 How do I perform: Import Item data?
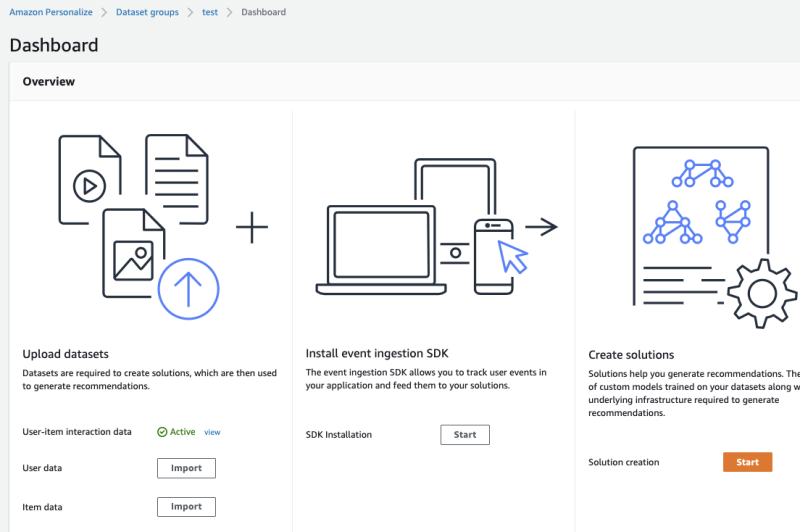[186, 507]
